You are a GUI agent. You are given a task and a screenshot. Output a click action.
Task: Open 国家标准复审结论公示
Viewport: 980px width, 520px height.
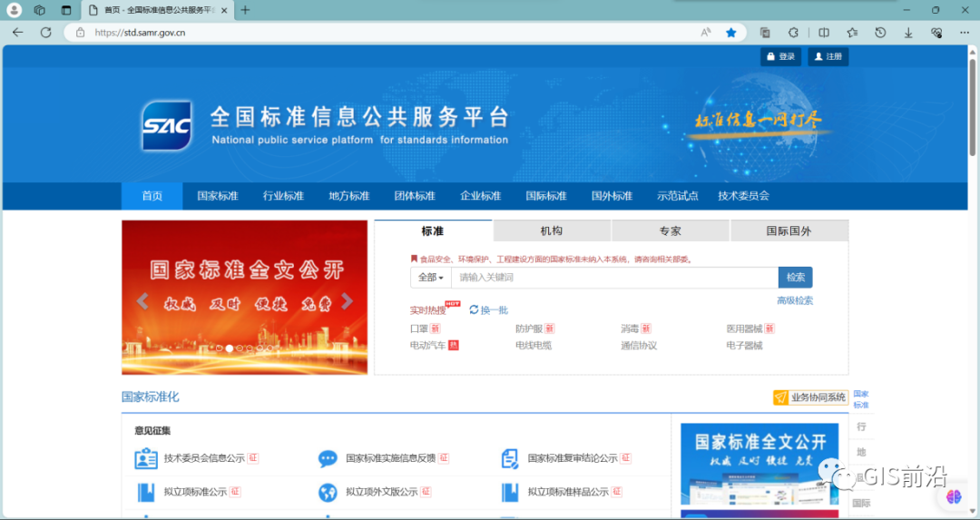click(x=573, y=458)
